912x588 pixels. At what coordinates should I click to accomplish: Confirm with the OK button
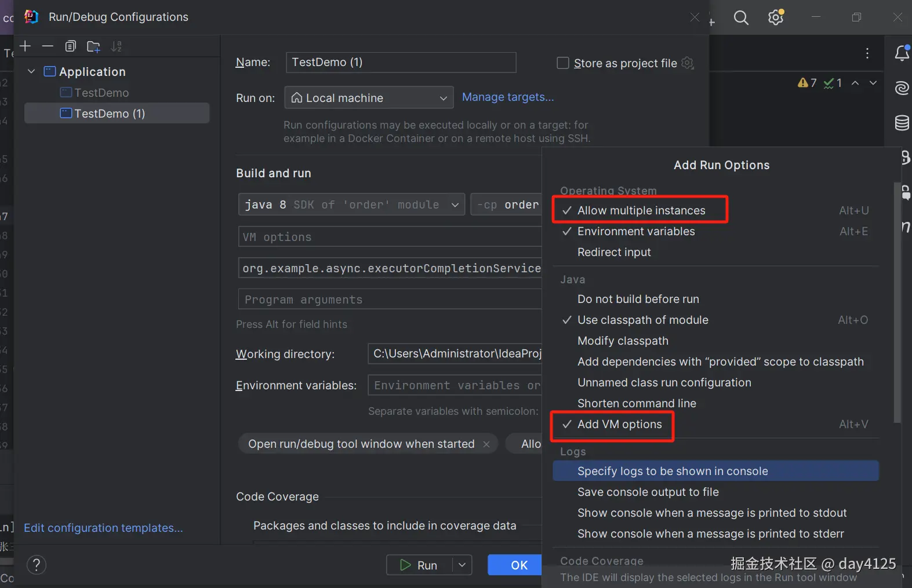pyautogui.click(x=515, y=565)
